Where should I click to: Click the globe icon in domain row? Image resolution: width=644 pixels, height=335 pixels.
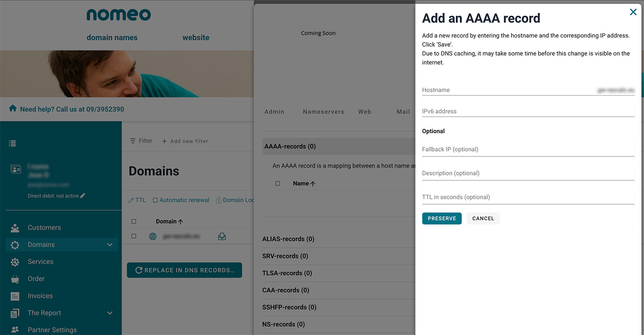[x=153, y=236]
